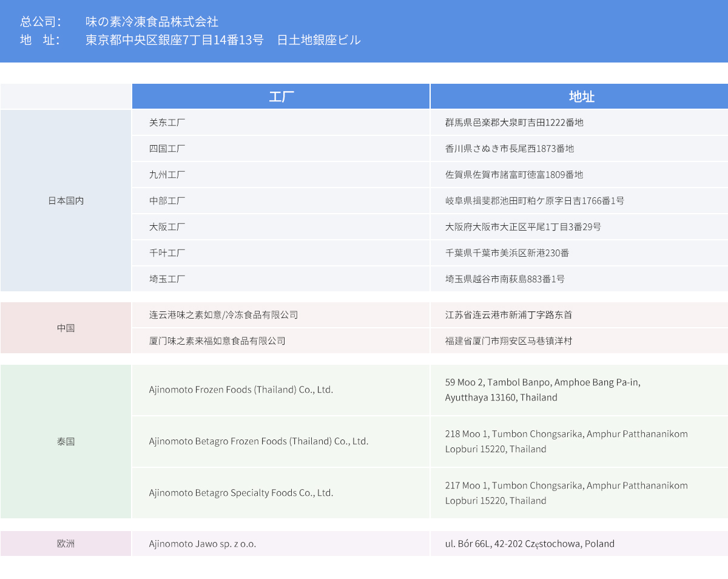Image resolution: width=728 pixels, height=579 pixels.
Task: Click the 总公司 label in the header
Action: (41, 22)
